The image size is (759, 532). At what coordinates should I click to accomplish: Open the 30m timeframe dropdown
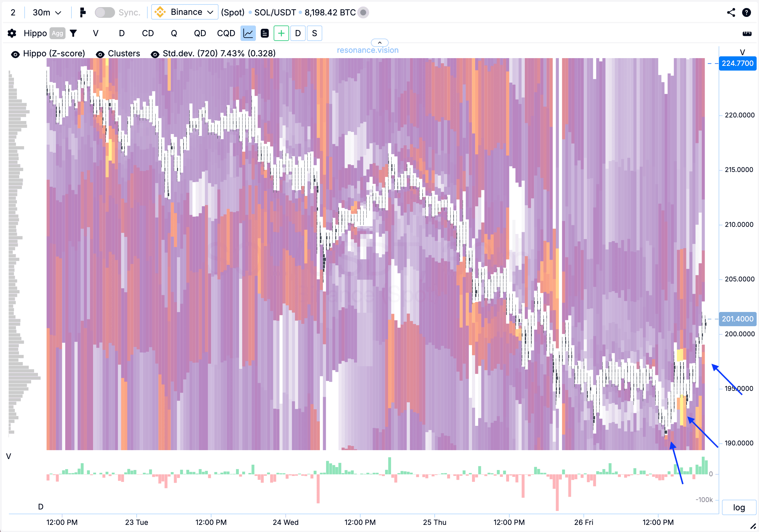47,12
